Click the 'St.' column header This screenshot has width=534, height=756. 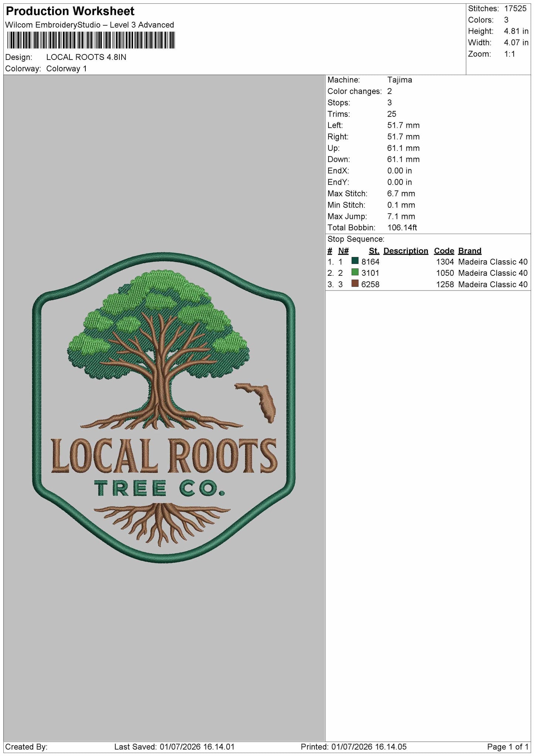pos(374,251)
